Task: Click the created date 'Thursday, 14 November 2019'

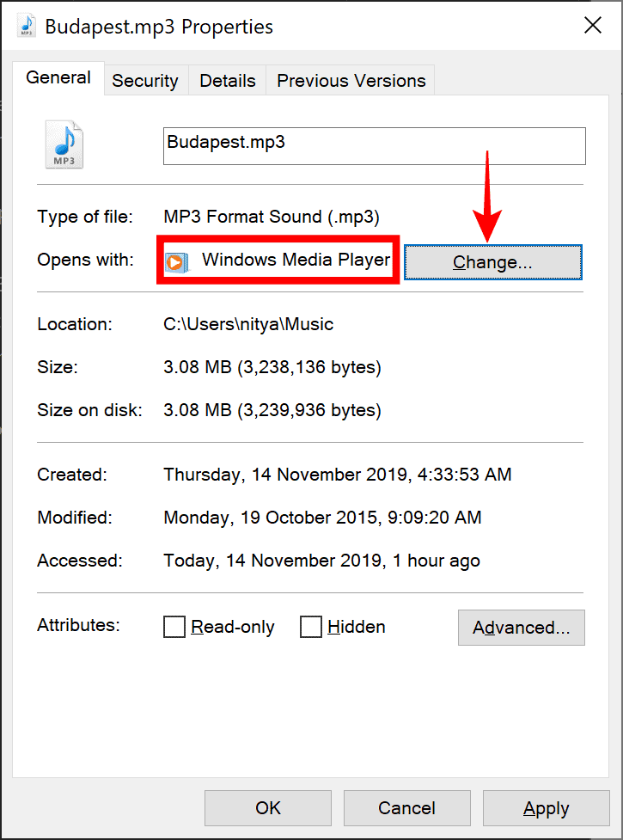Action: coord(285,475)
